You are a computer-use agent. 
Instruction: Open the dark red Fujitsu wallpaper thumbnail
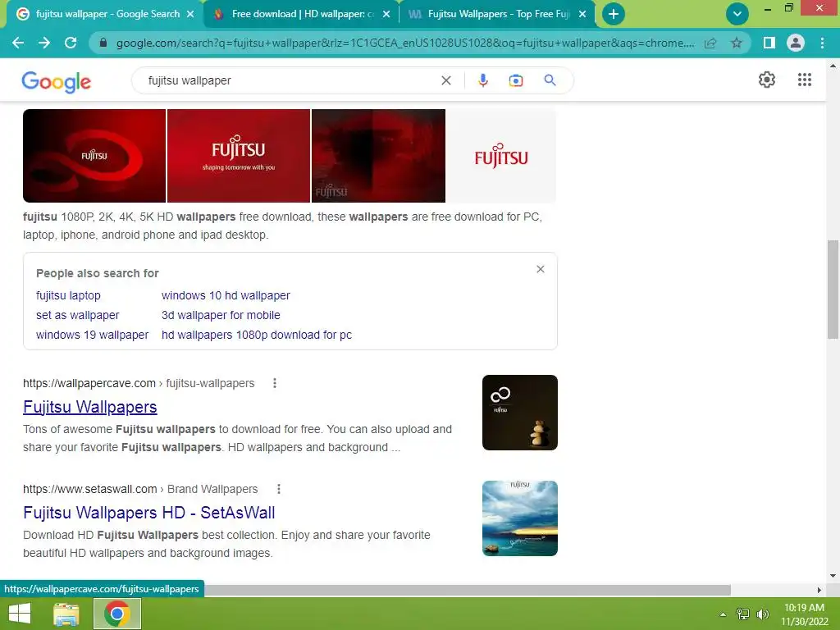[x=378, y=156]
